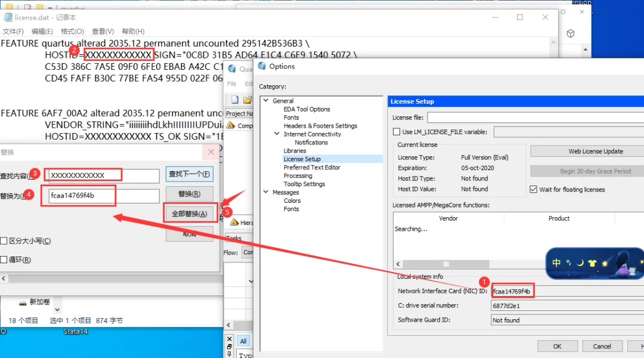644x358 pixels.
Task: Click the 查找下一个(F) button
Action: click(x=190, y=174)
